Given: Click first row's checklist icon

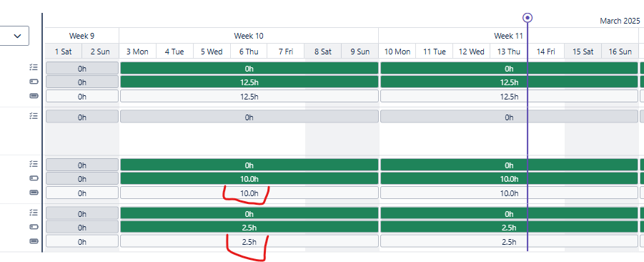Looking at the screenshot, I should pyautogui.click(x=34, y=68).
